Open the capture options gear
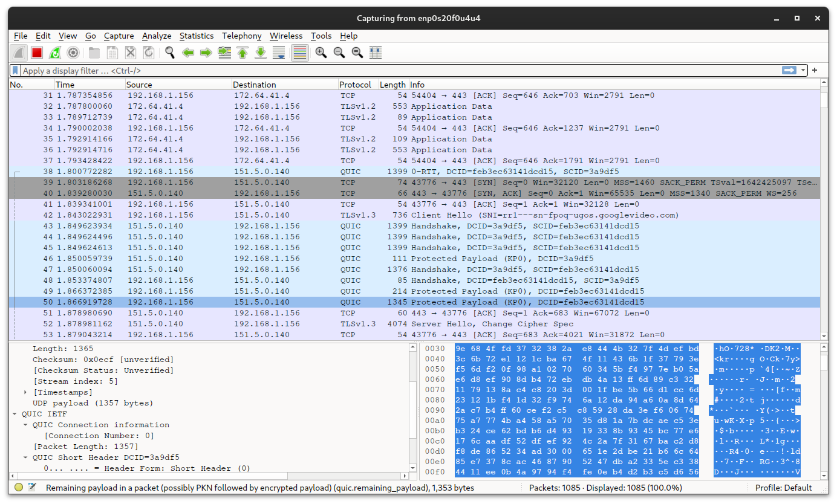Viewport: 837px width, 504px height. pyautogui.click(x=73, y=53)
